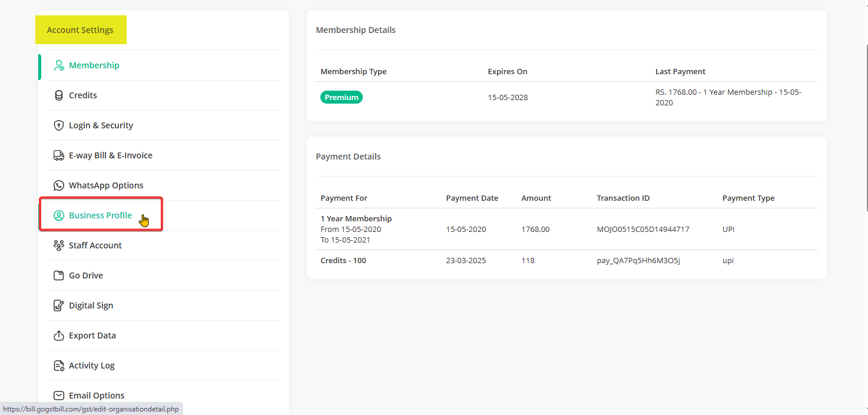This screenshot has width=868, height=415.
Task: Click the E-way Bill truck icon
Action: [x=59, y=155]
